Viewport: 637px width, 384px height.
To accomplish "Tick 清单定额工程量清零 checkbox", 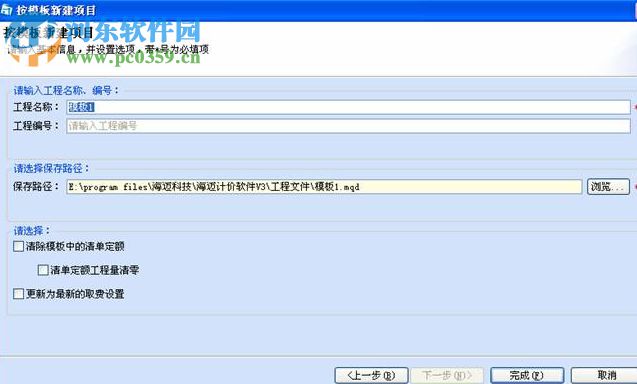I will [43, 270].
